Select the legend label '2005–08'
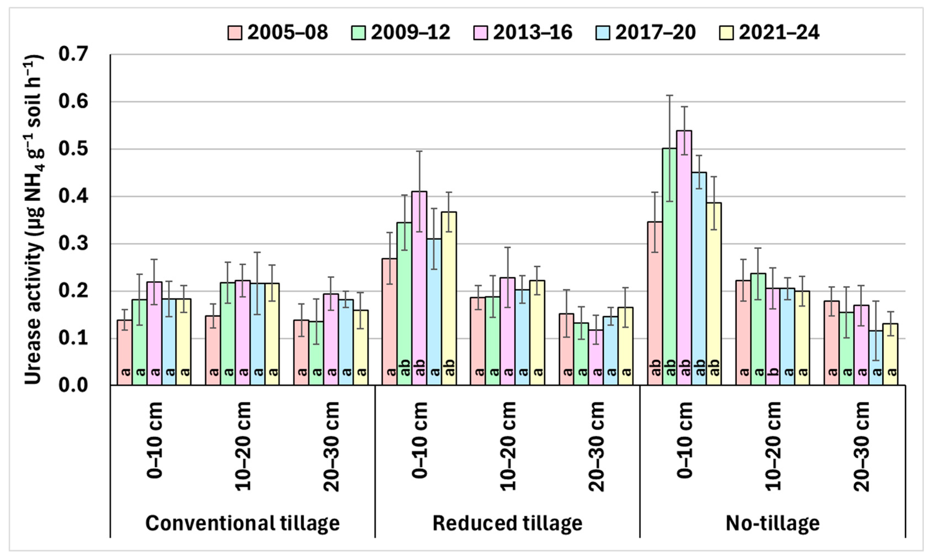931x560 pixels. point(288,32)
